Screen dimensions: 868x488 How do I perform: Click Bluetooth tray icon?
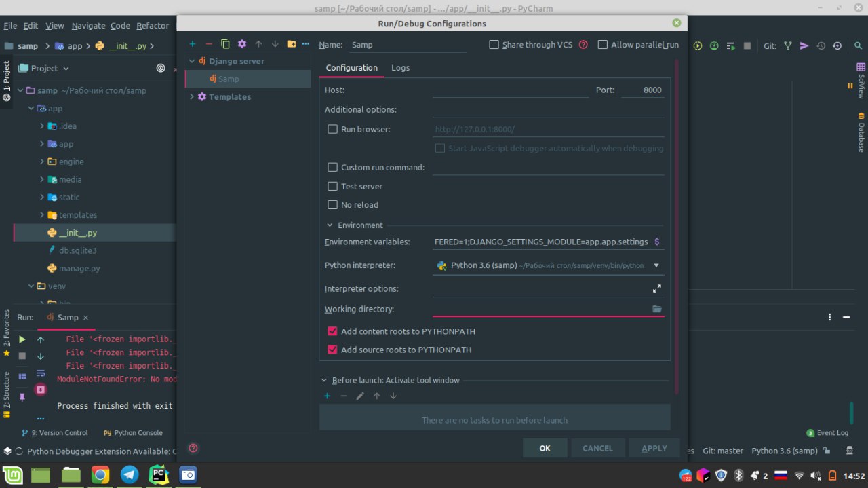739,475
